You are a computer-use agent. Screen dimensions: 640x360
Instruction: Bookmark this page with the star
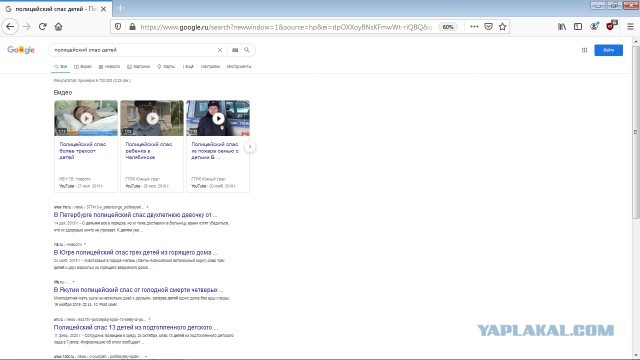tap(502, 27)
